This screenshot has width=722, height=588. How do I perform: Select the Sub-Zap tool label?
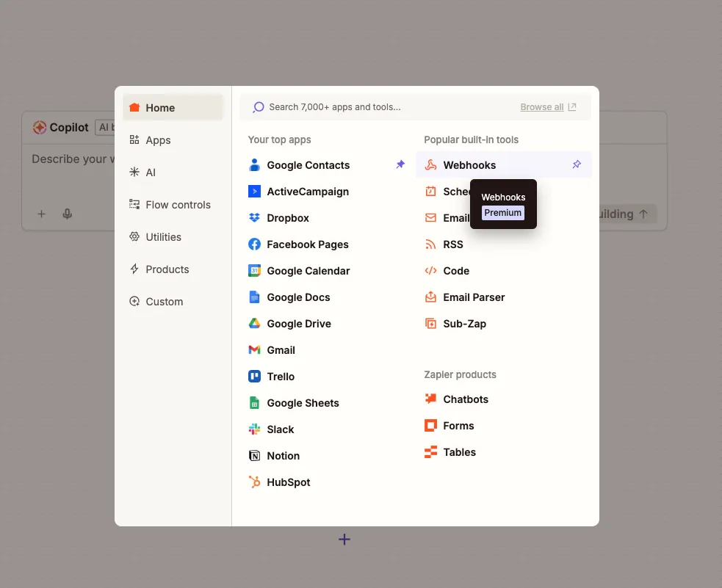tap(464, 324)
